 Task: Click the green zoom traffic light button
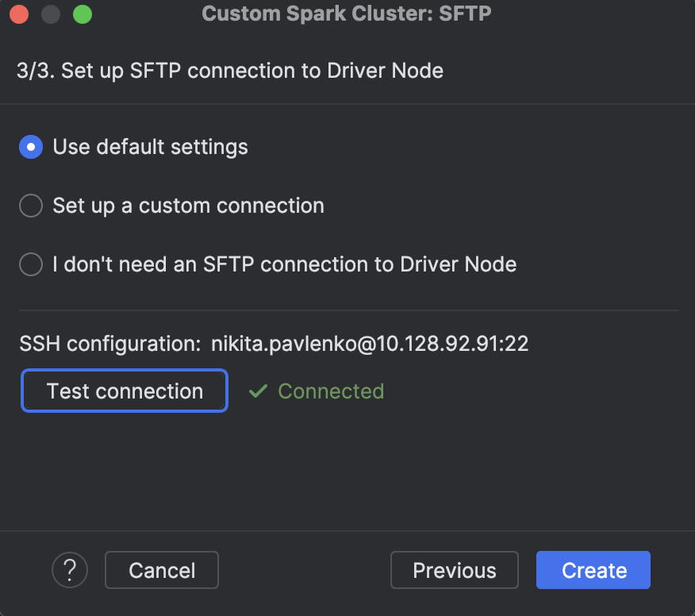coord(81,13)
